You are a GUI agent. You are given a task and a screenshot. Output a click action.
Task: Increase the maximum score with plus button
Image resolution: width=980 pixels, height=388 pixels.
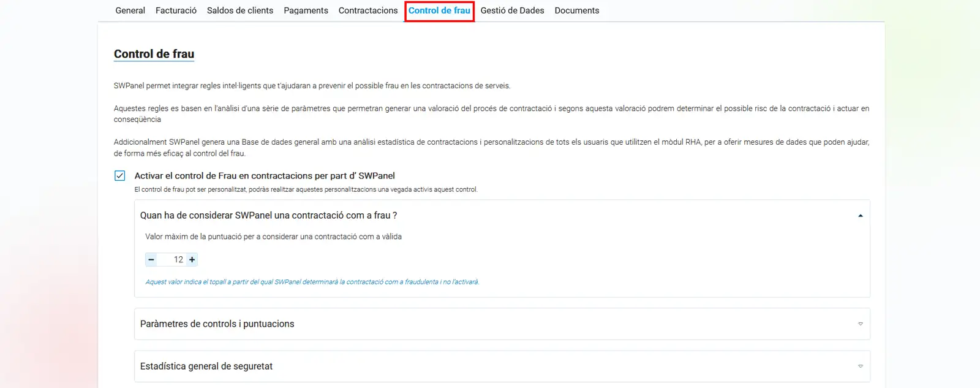192,260
